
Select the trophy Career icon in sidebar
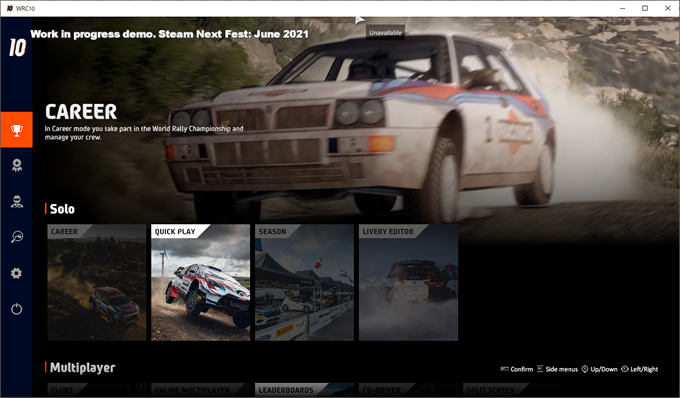(x=16, y=130)
